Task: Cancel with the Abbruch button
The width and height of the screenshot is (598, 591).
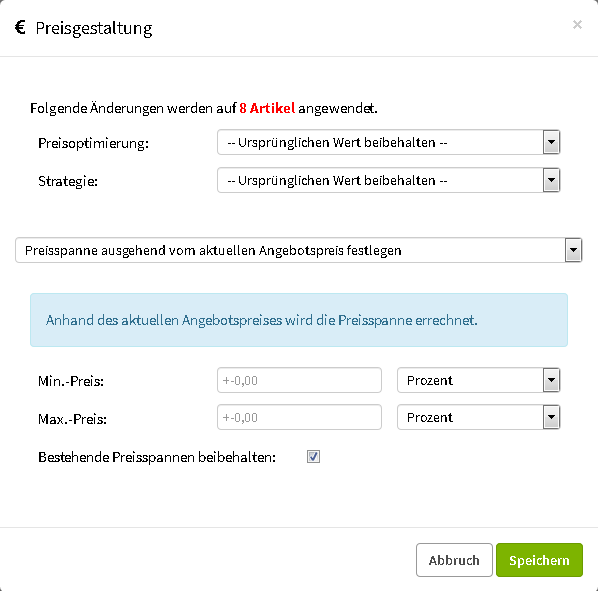Action: click(454, 560)
